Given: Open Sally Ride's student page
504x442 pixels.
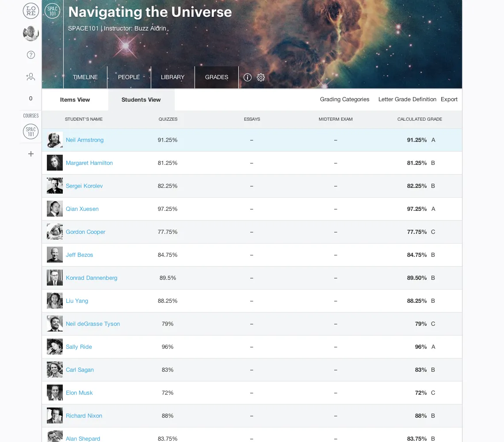Looking at the screenshot, I should [x=79, y=347].
